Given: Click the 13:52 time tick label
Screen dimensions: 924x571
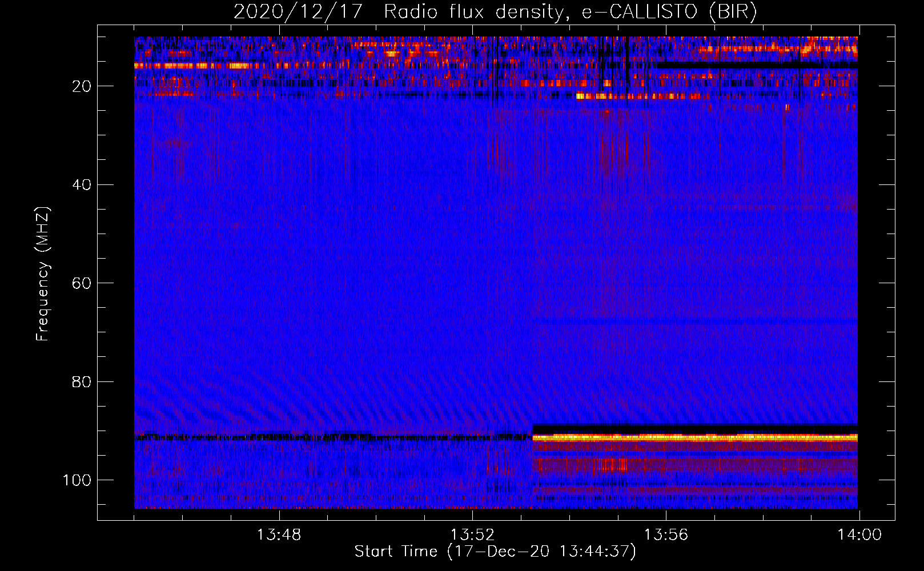Looking at the screenshot, I should [472, 535].
